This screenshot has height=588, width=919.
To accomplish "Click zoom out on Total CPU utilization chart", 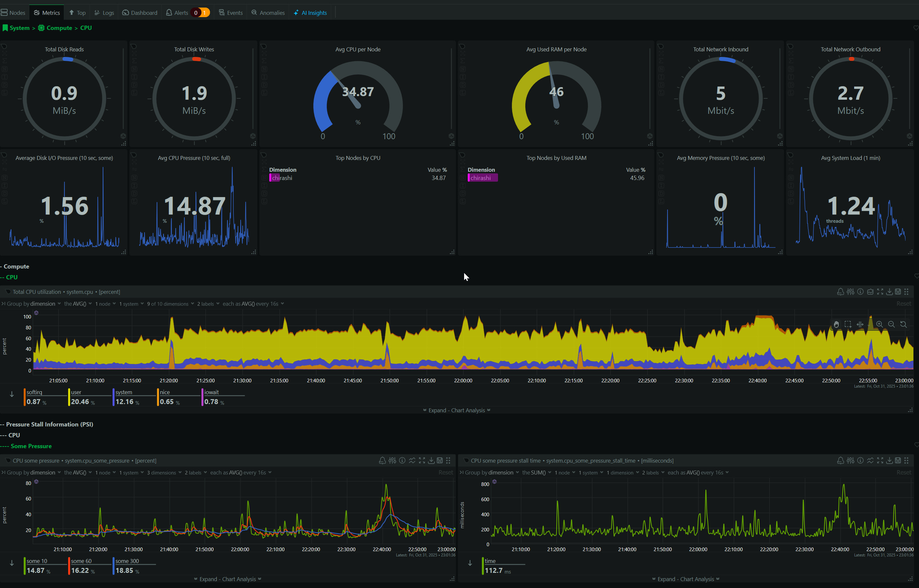I will pyautogui.click(x=891, y=324).
